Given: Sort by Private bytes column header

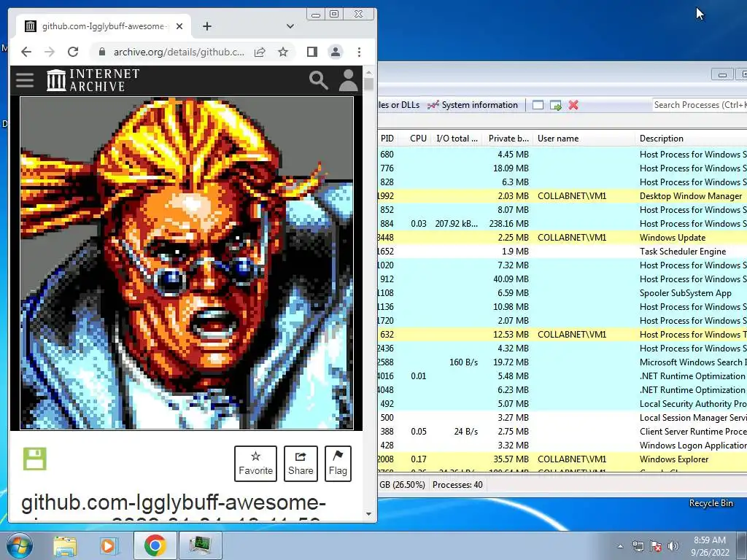Looking at the screenshot, I should click(508, 139).
